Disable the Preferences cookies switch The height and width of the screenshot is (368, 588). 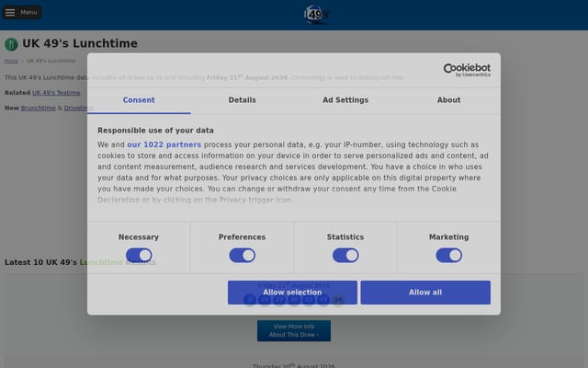243,256
